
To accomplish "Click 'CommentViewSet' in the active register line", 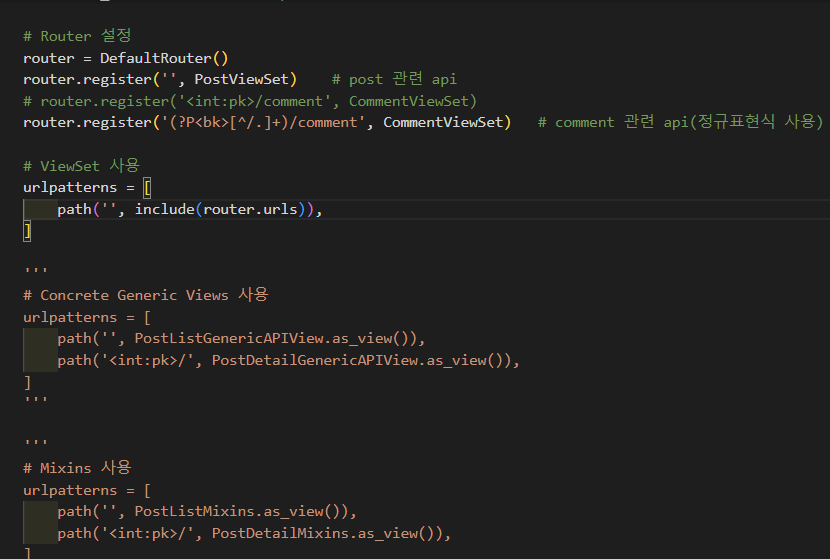I will click(x=443, y=123).
